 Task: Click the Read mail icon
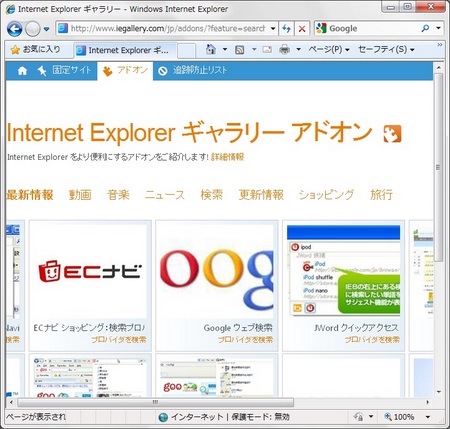(267, 50)
